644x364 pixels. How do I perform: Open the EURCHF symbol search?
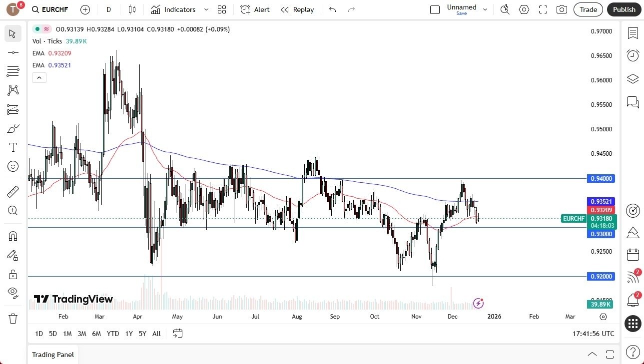pyautogui.click(x=50, y=9)
